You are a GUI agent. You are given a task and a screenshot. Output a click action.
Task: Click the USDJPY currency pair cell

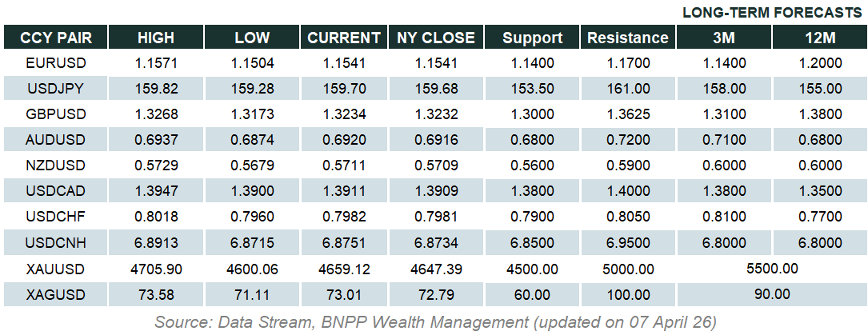pyautogui.click(x=56, y=89)
